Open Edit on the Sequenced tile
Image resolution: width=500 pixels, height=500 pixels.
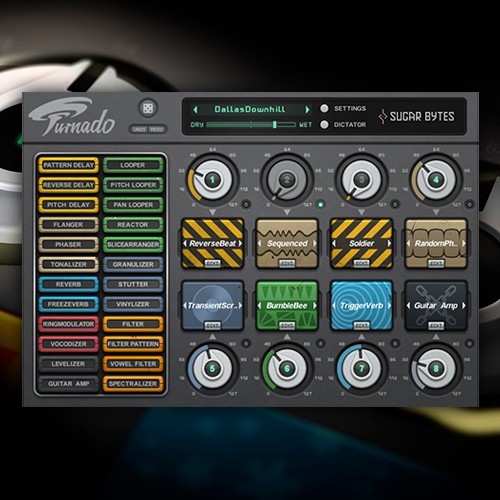tap(287, 264)
